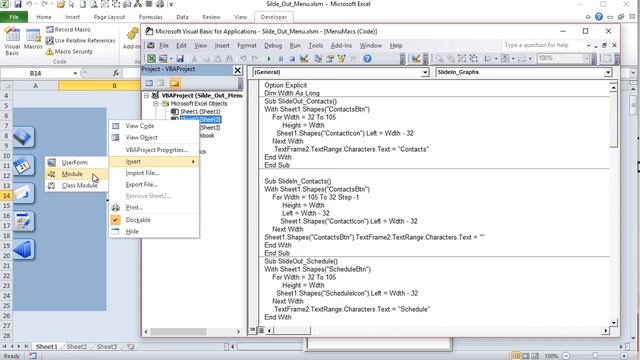Insert a Module from submenu
640x360 pixels.
(77, 174)
